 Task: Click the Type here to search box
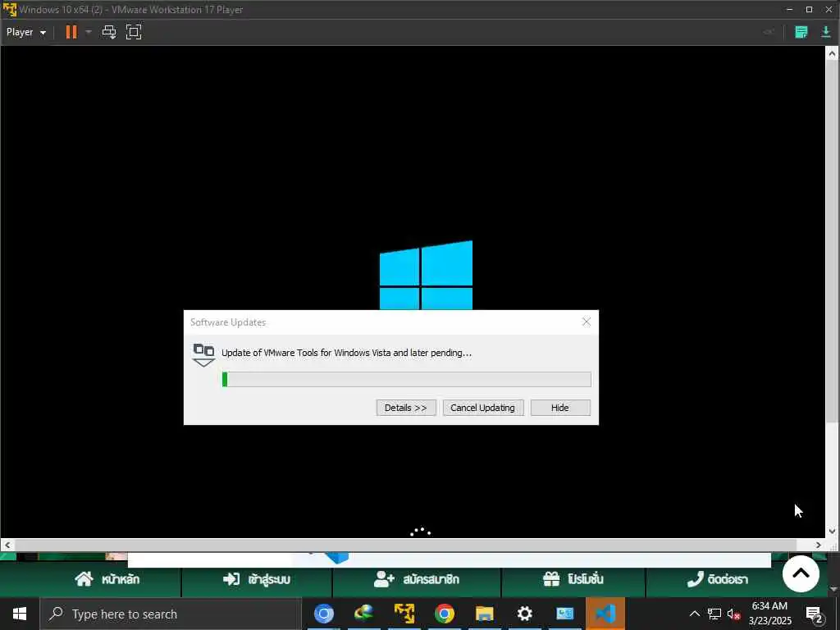[x=171, y=614]
